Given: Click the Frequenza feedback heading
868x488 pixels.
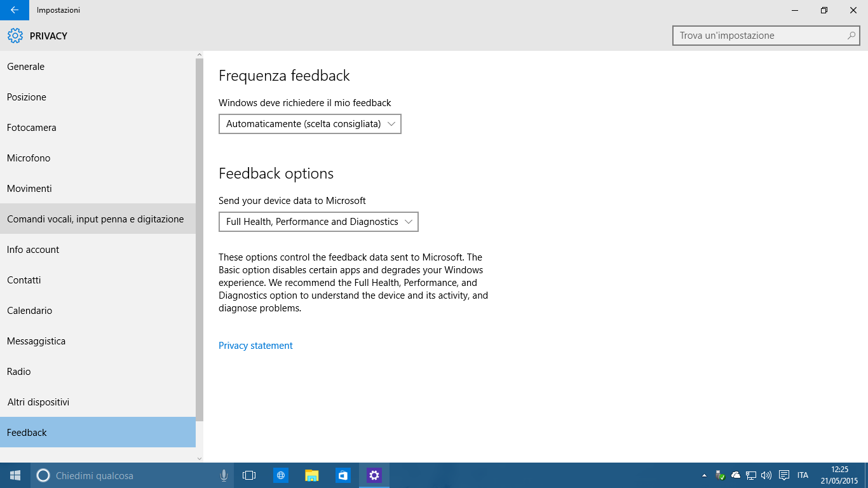Looking at the screenshot, I should click(x=284, y=76).
